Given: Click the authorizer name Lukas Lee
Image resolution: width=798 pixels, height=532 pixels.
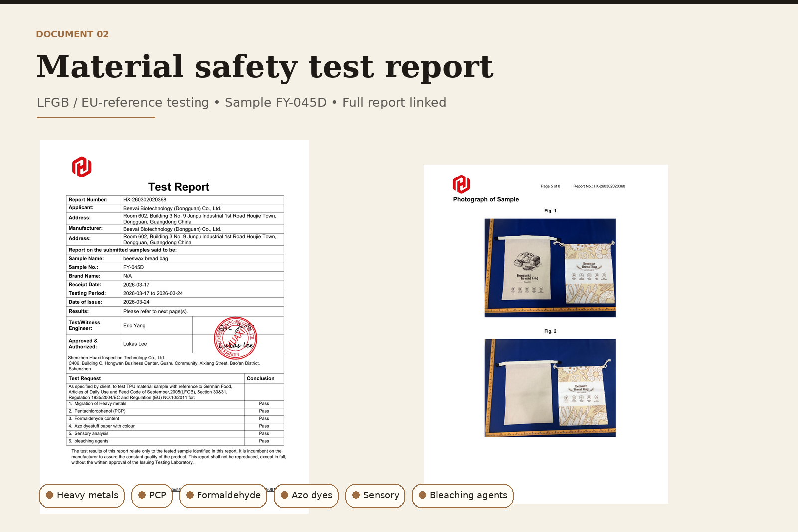Looking at the screenshot, I should click(x=135, y=344).
